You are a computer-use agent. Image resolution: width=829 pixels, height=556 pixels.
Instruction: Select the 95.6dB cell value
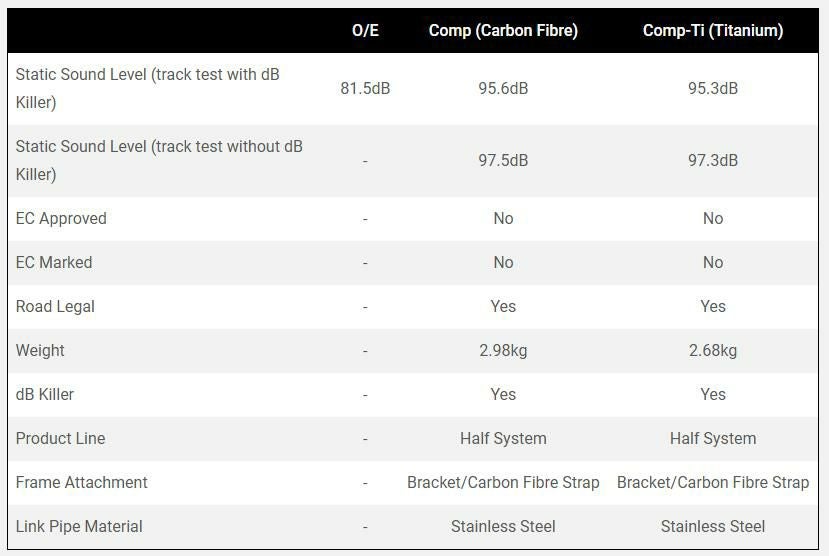[x=503, y=88]
